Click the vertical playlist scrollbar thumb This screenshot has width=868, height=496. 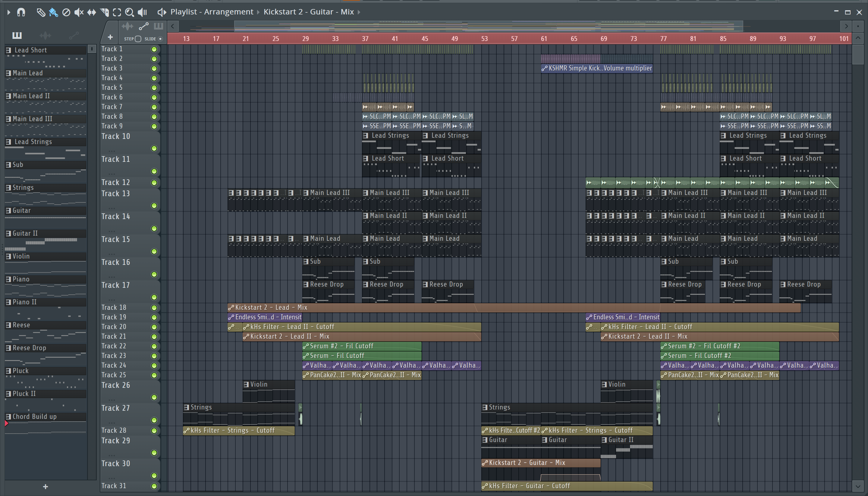pyautogui.click(x=858, y=54)
